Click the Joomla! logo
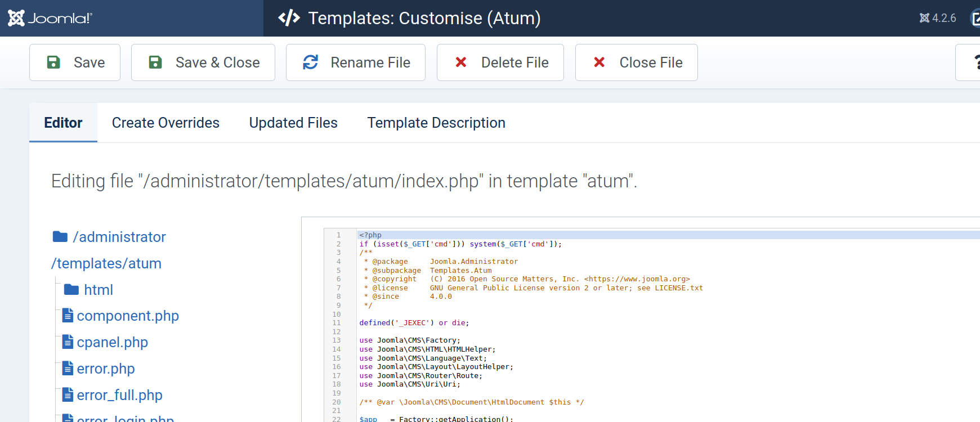Screen dimensions: 980x422 [50, 18]
